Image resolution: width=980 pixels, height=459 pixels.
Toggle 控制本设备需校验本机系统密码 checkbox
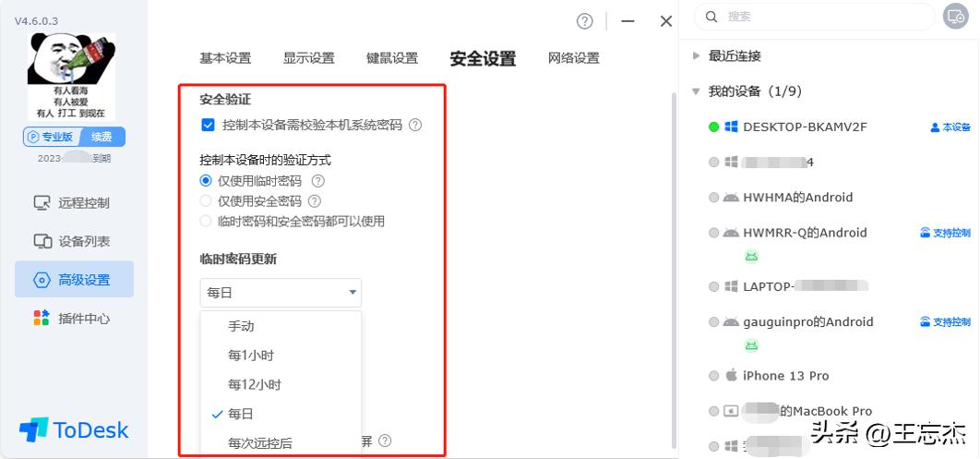click(x=209, y=125)
